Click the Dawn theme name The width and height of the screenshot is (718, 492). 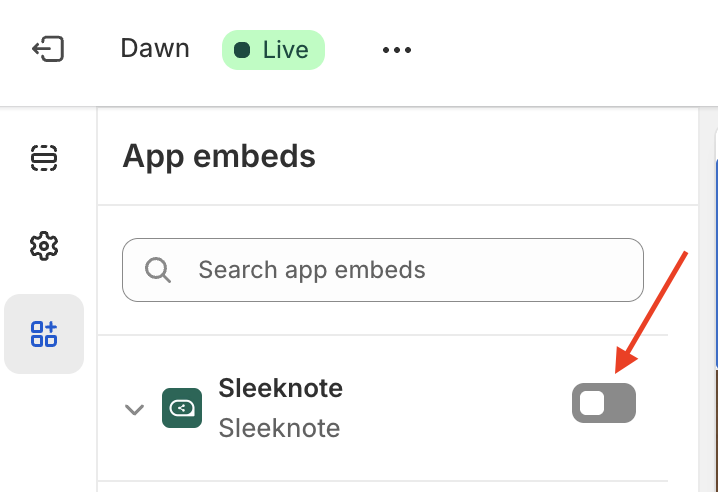[155, 49]
